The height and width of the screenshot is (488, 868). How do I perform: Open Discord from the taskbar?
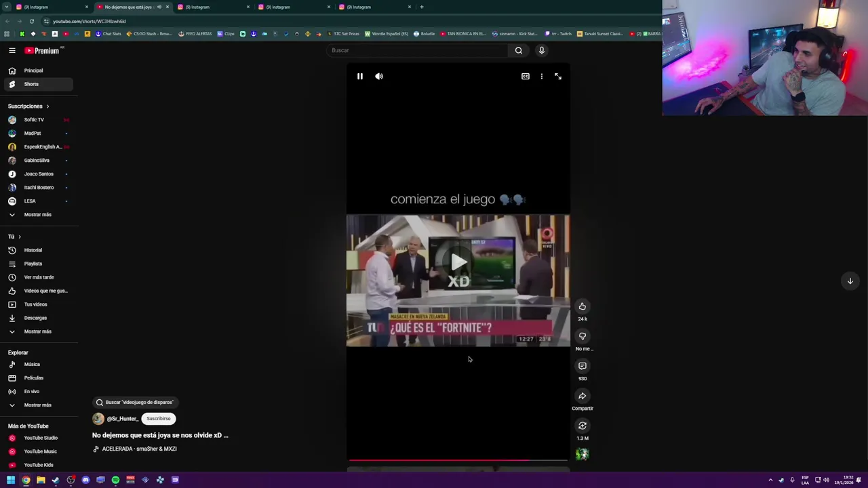click(x=85, y=480)
